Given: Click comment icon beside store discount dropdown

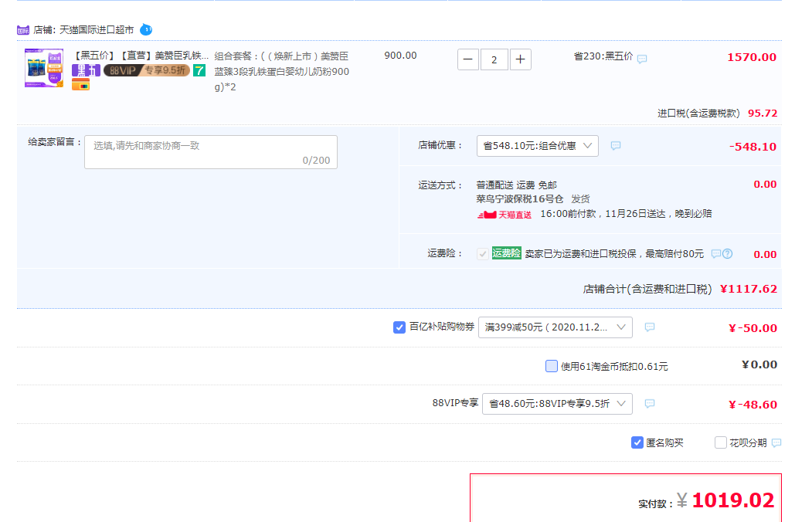Looking at the screenshot, I should (616, 146).
